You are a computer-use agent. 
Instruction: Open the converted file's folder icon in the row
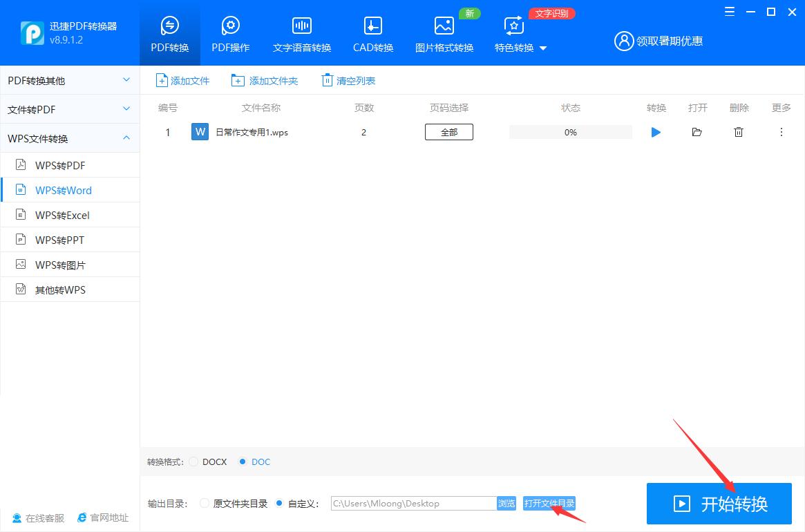[x=697, y=132]
